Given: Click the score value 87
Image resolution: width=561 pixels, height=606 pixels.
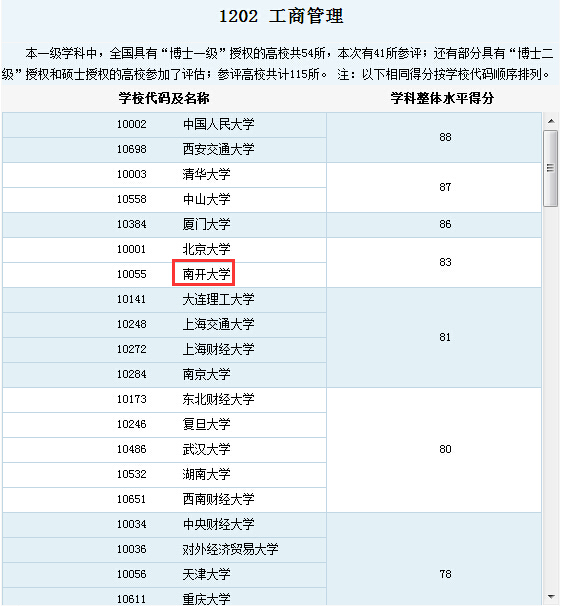Looking at the screenshot, I should pyautogui.click(x=445, y=187).
